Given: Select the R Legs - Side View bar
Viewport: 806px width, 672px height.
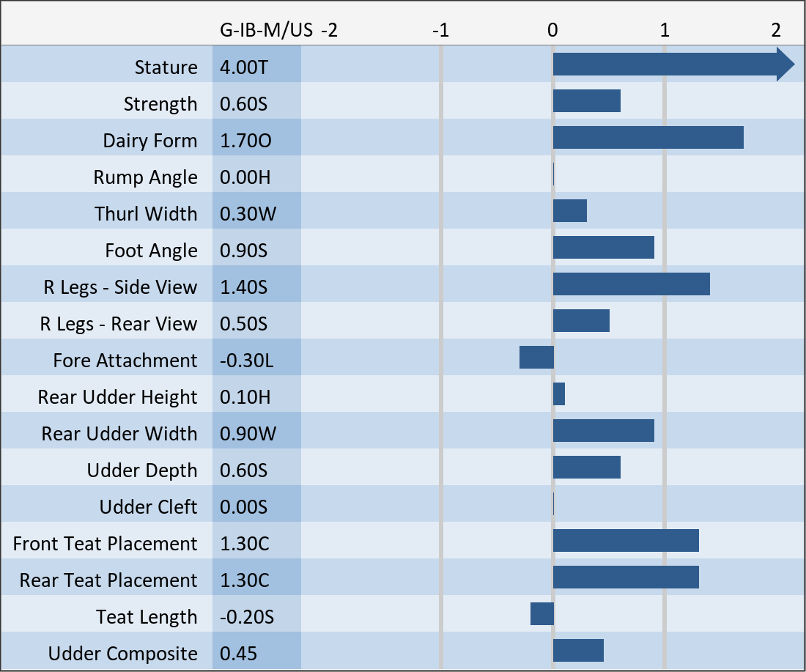Looking at the screenshot, I should click(631, 284).
